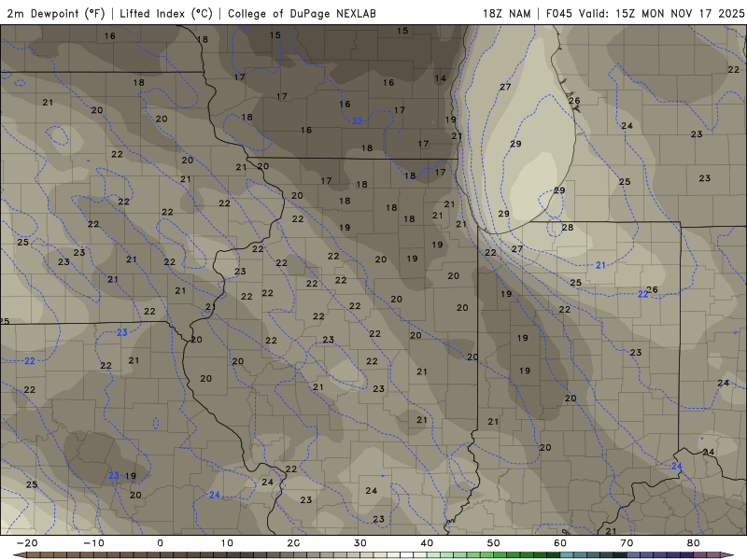Screen dimensions: 747x560
Task: Click the 'Lifted Index (°C)' header label
Action: coord(166,13)
